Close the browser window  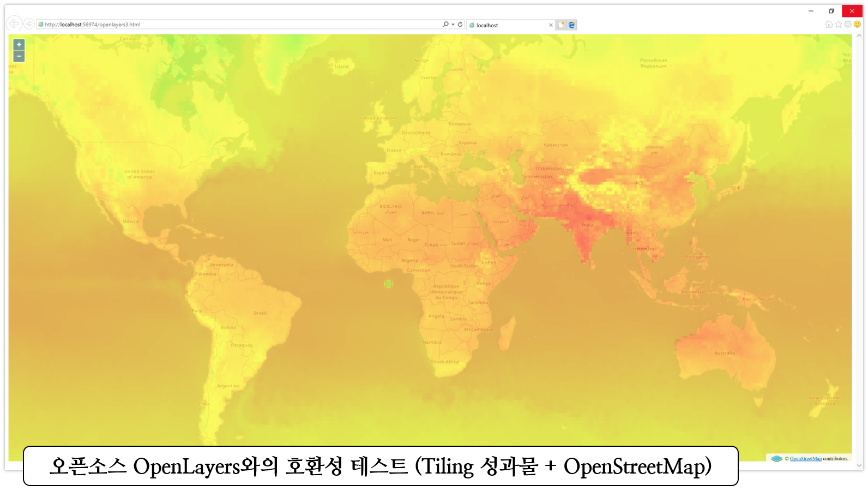point(852,11)
